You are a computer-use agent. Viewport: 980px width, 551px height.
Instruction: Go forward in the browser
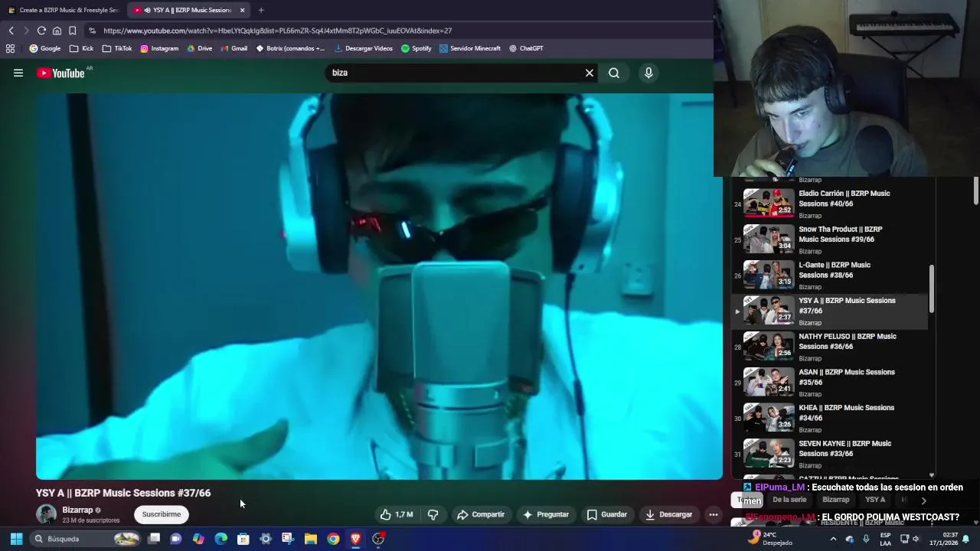(26, 31)
